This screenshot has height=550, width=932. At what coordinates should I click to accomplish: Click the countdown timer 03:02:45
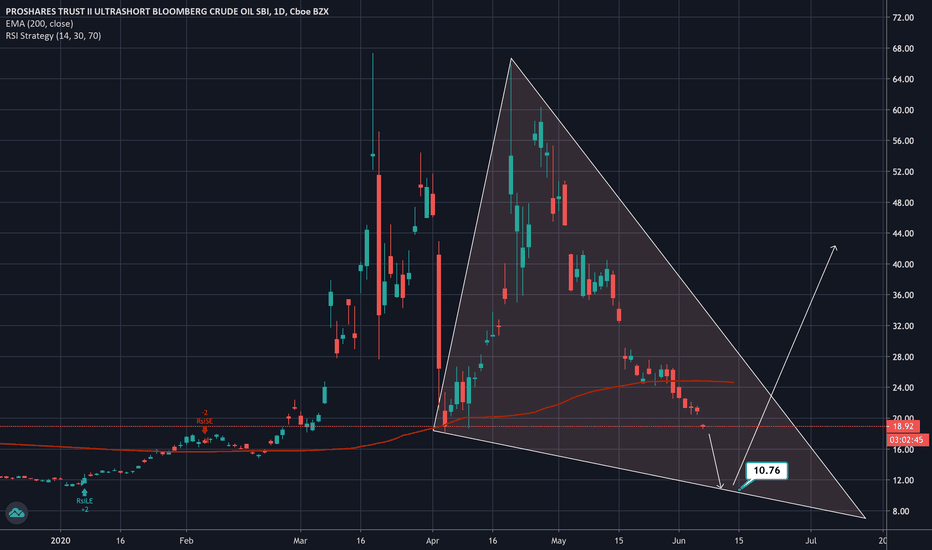click(906, 440)
